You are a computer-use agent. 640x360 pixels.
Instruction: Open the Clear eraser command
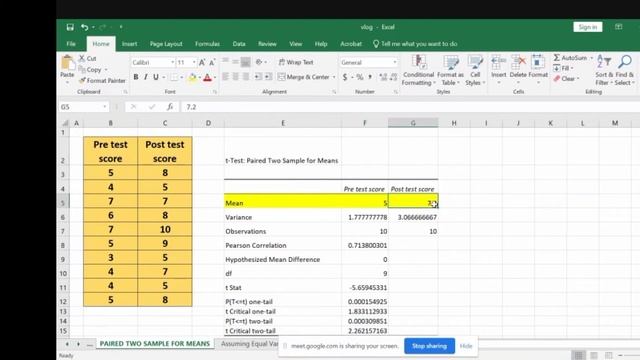(x=566, y=79)
